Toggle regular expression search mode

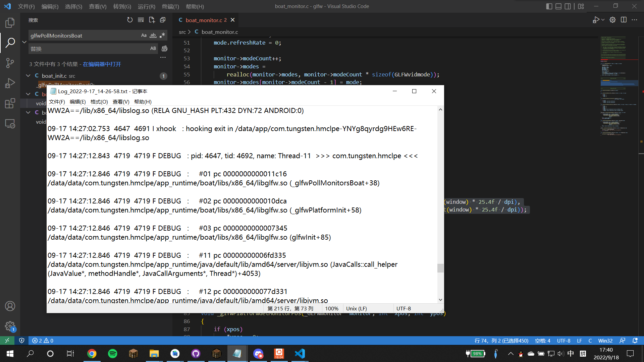(x=162, y=35)
